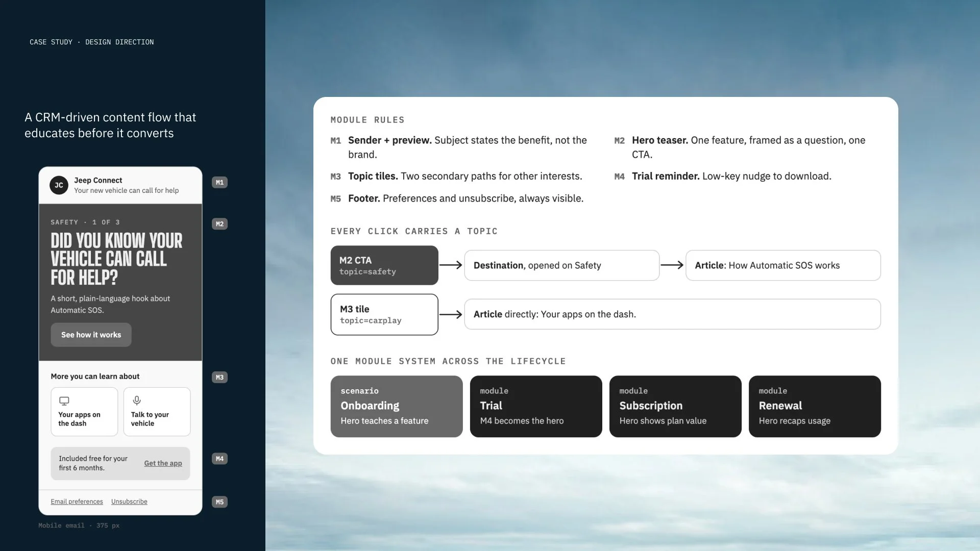Image resolution: width=980 pixels, height=551 pixels.
Task: Click the Jeep Connect sender name
Action: [98, 180]
